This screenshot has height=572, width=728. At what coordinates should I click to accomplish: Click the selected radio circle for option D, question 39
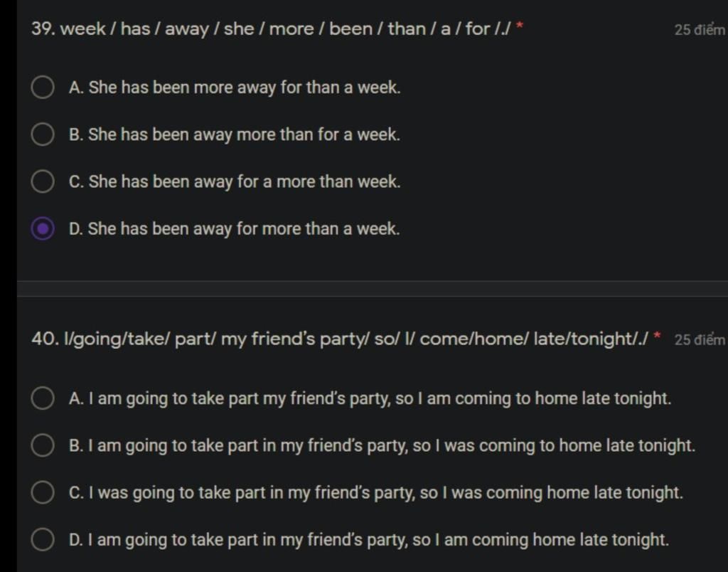[x=43, y=229]
